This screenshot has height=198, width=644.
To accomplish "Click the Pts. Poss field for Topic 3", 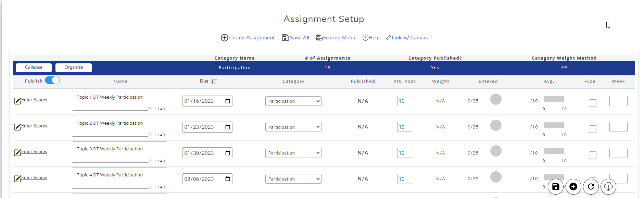I will click(404, 153).
